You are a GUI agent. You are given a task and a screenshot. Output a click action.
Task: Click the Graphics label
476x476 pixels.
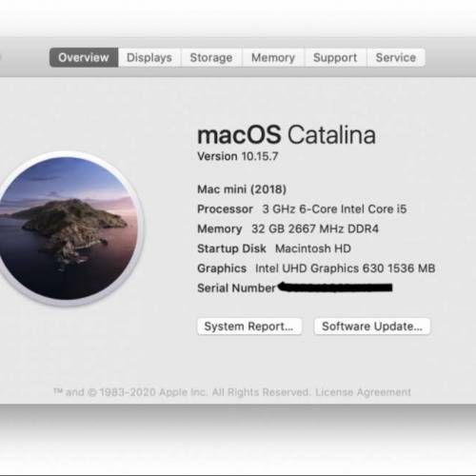click(222, 268)
